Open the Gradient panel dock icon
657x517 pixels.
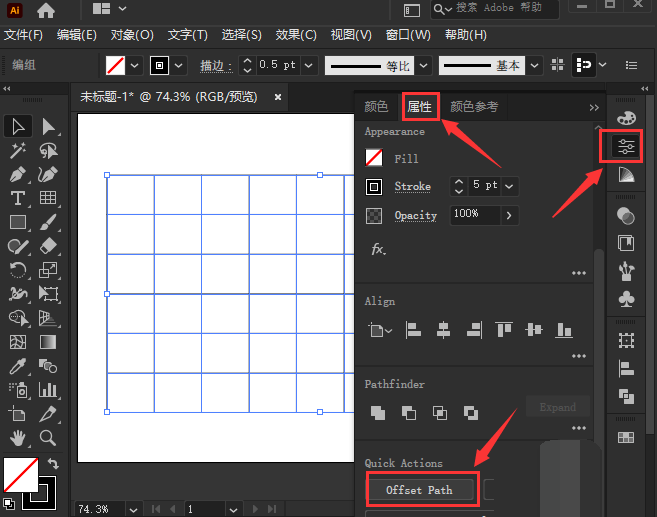click(626, 175)
